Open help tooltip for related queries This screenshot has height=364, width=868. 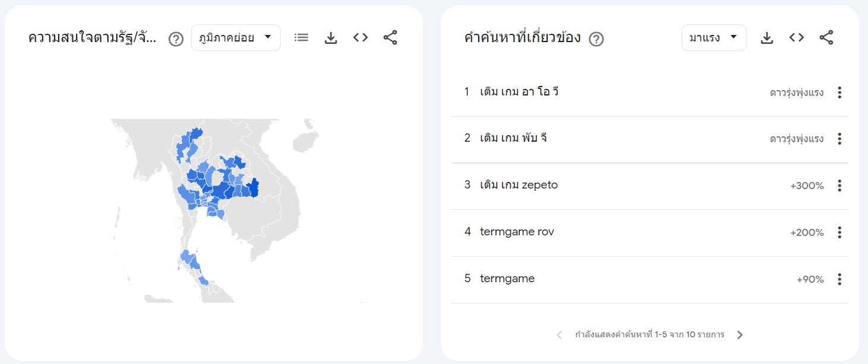tap(597, 39)
